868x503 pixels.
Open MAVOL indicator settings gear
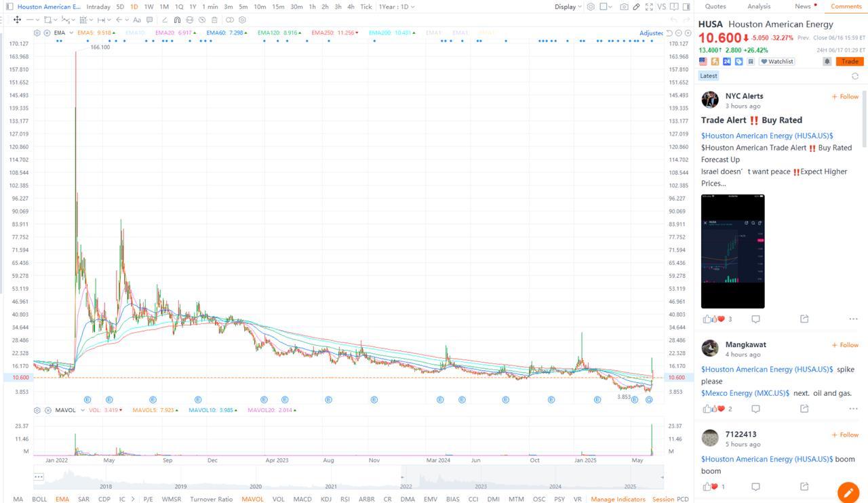point(37,410)
